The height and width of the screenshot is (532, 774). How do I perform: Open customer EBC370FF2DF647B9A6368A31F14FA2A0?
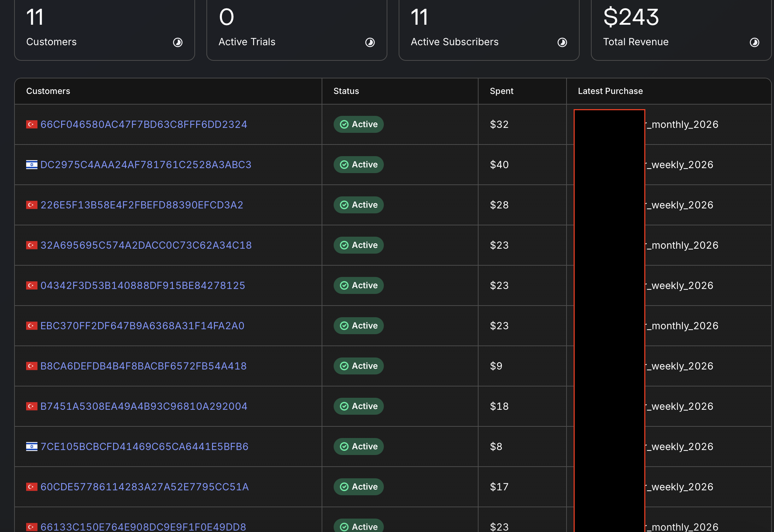point(142,326)
